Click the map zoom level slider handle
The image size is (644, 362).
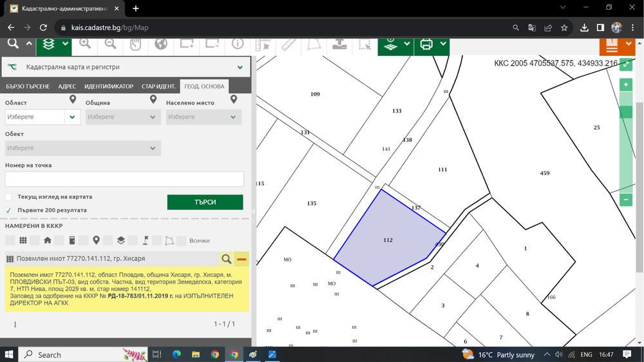click(x=625, y=112)
